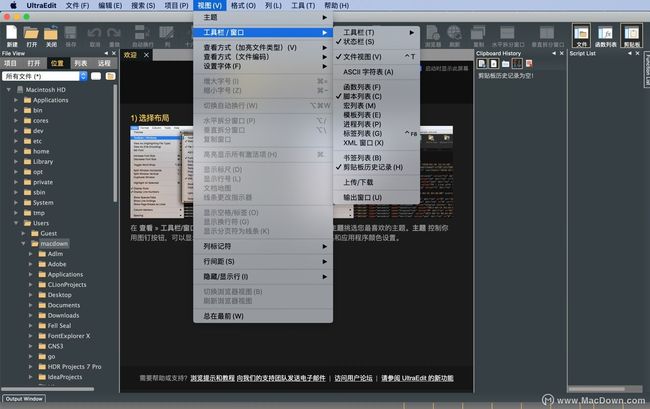Image resolution: width=650 pixels, height=409 pixels.
Task: Select ASCII 字符表 (A) in the submenu
Action: pos(376,72)
